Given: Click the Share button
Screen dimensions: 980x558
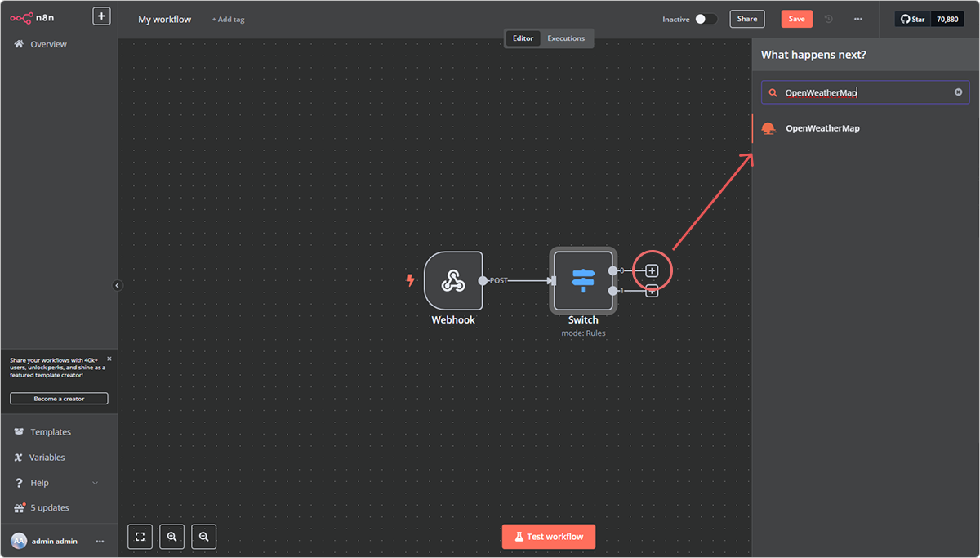Looking at the screenshot, I should pyautogui.click(x=747, y=19).
